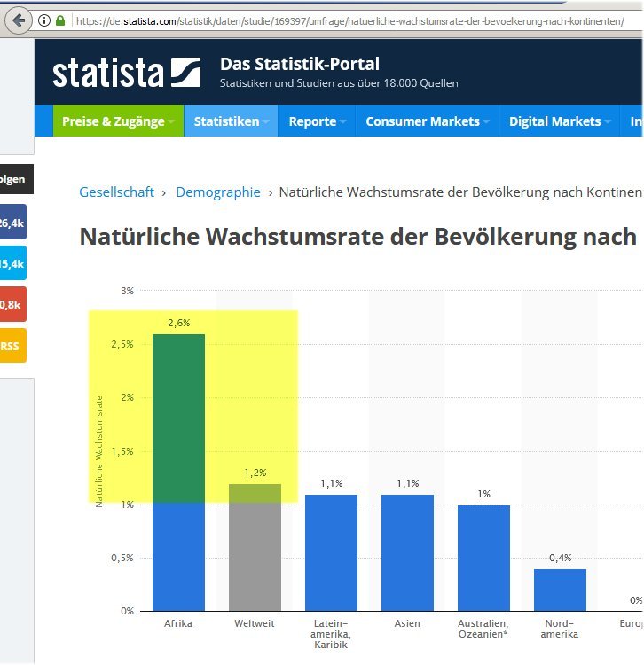Open the Demographie breadcrumb link
The width and height of the screenshot is (644, 665).
pyautogui.click(x=218, y=192)
